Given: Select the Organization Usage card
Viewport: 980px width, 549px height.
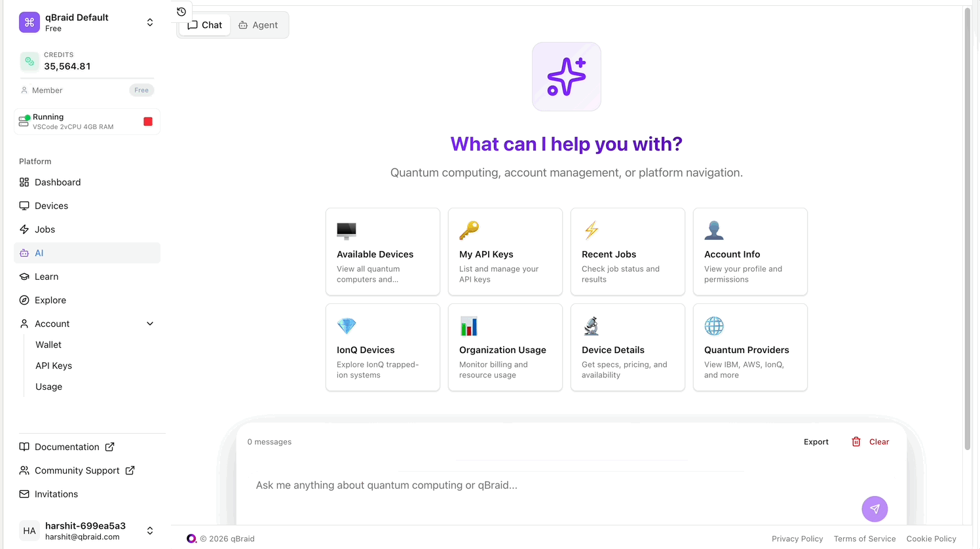Looking at the screenshot, I should (x=505, y=347).
